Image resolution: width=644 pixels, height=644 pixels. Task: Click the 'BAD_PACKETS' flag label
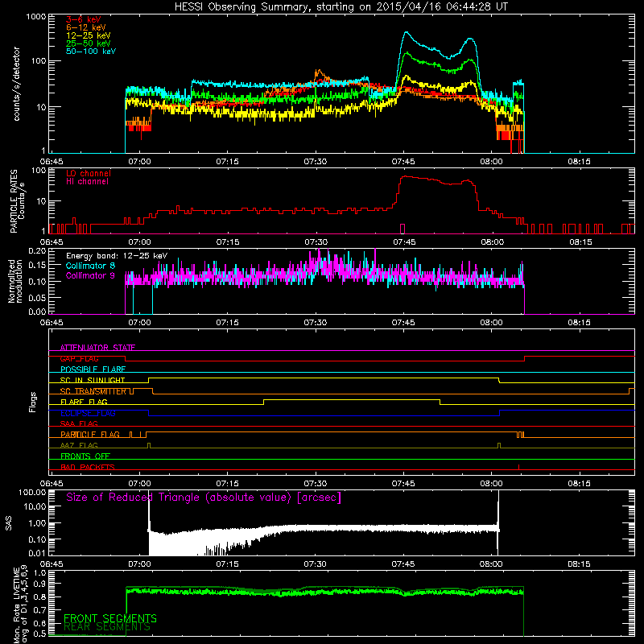[x=88, y=467]
